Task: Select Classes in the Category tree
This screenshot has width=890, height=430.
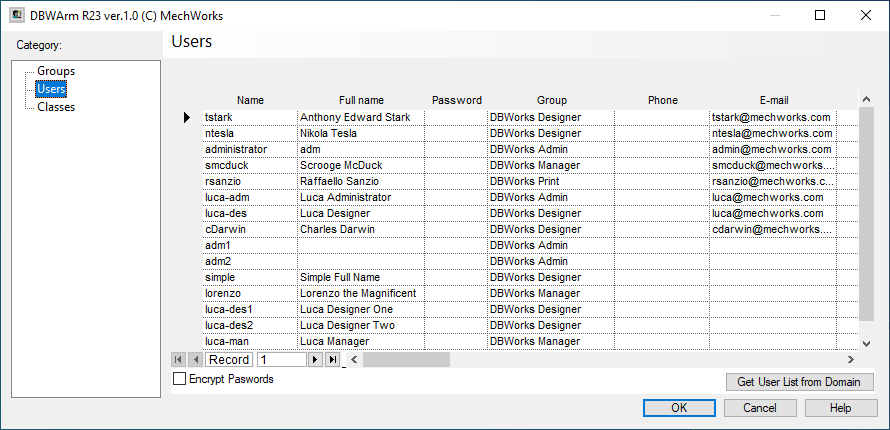Action: click(56, 107)
